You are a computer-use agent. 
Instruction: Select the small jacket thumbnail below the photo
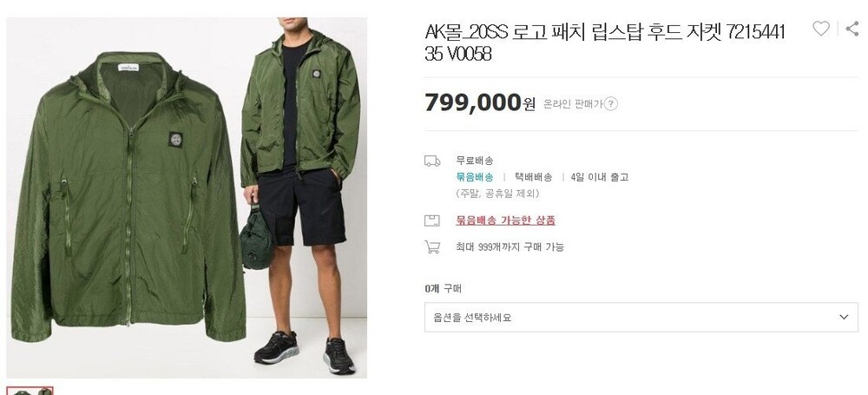[30, 392]
